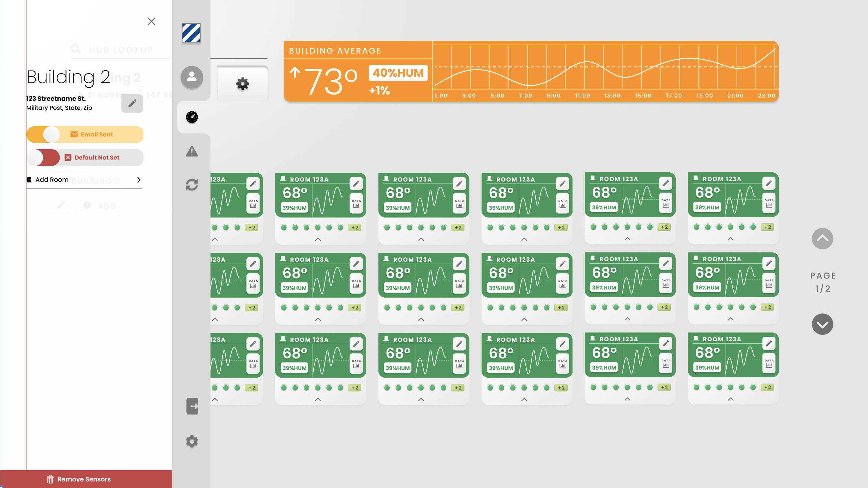Click the user profile icon in sidebar
868x488 pixels.
pyautogui.click(x=192, y=77)
